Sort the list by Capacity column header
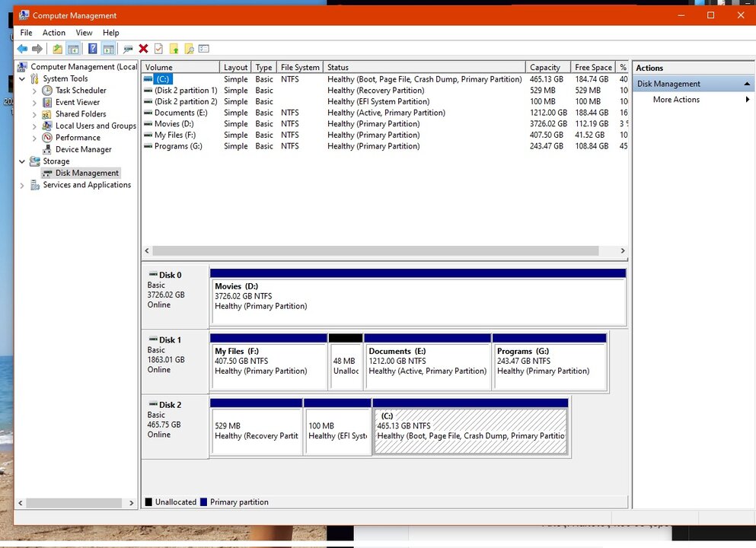Viewport: 756px width, 548px height. pos(547,67)
